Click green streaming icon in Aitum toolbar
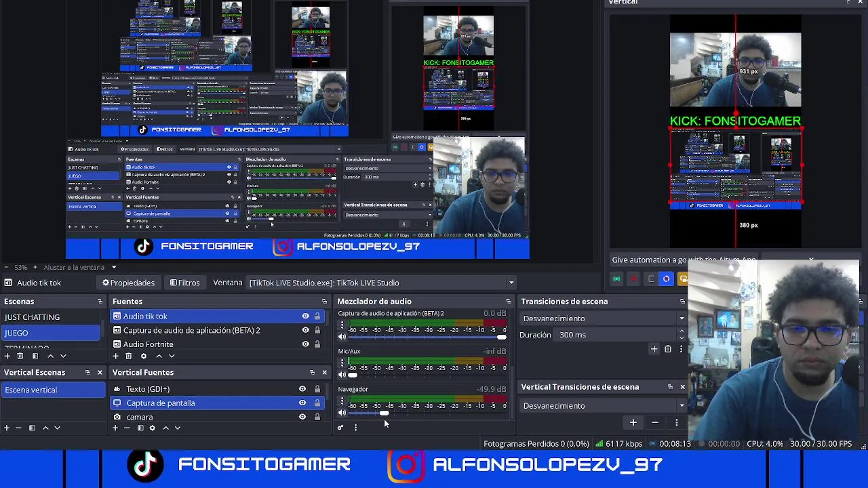The width and height of the screenshot is (868, 488). pyautogui.click(x=616, y=279)
